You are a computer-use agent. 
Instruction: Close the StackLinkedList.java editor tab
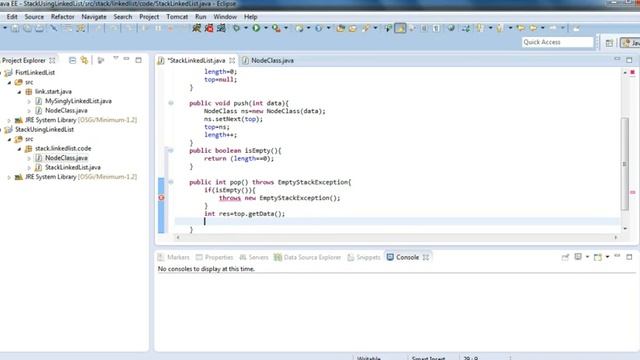(x=232, y=60)
